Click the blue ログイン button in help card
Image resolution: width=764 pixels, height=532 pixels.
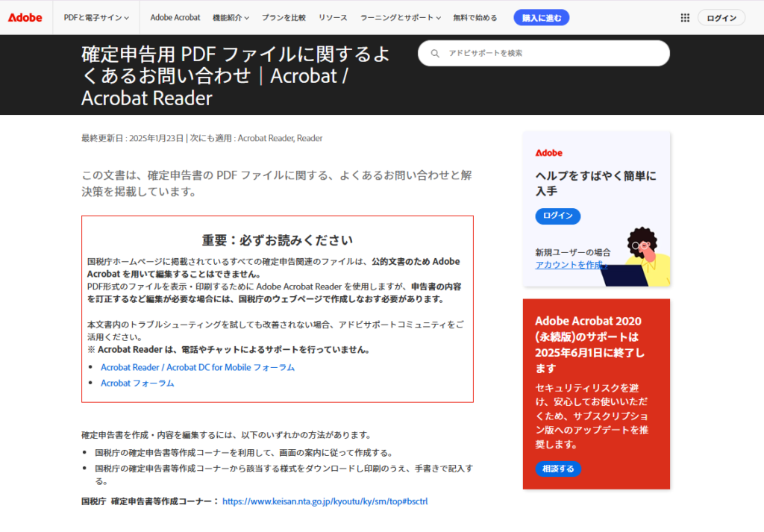pyautogui.click(x=557, y=216)
